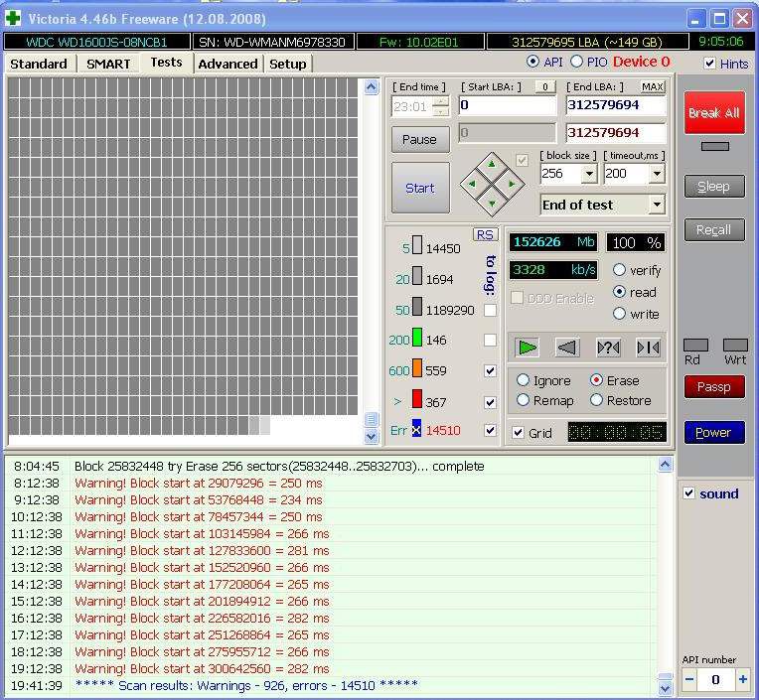Viewport: 759px width, 700px height.
Task: Click the log panel scroll up arrow
Action: 665,465
